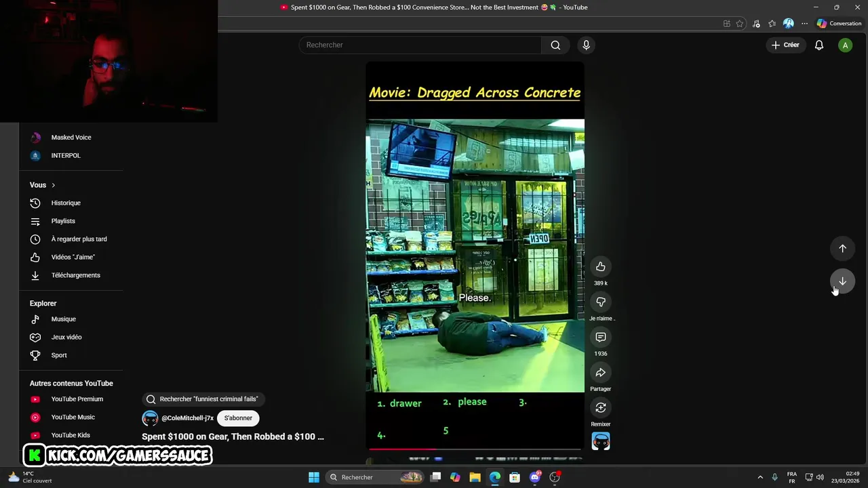This screenshot has width=868, height=488.
Task: Seek using the red Shorts progress bar
Action: pos(475,449)
